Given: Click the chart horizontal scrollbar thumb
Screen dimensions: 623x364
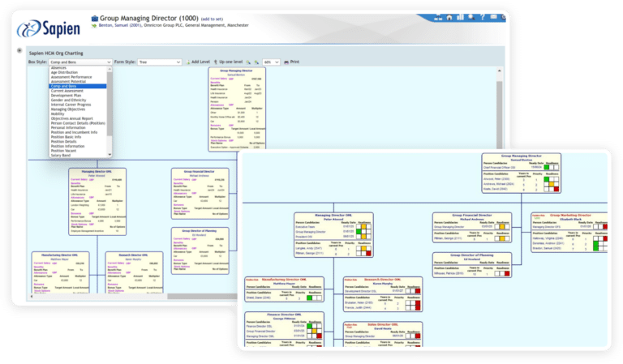Looking at the screenshot, I should pos(202,296).
